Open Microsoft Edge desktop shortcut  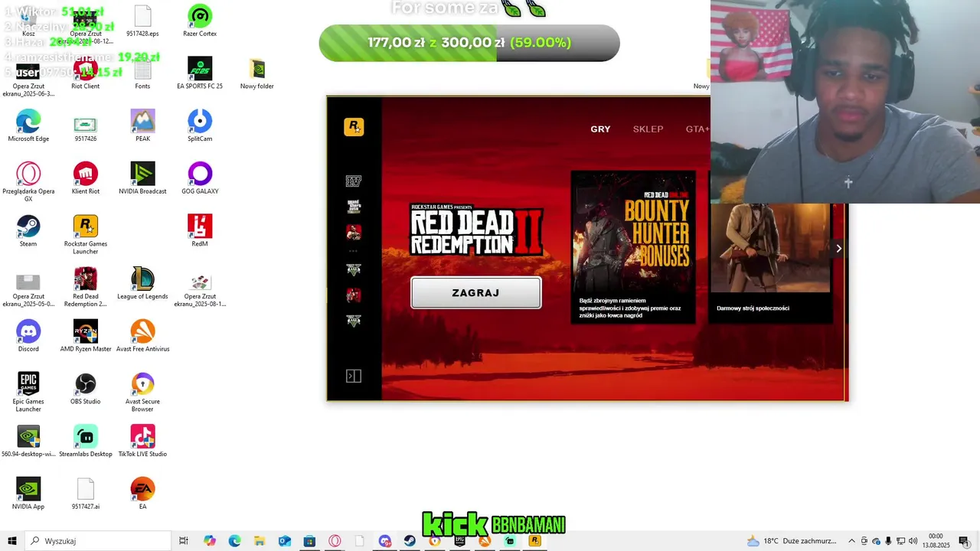(28, 126)
